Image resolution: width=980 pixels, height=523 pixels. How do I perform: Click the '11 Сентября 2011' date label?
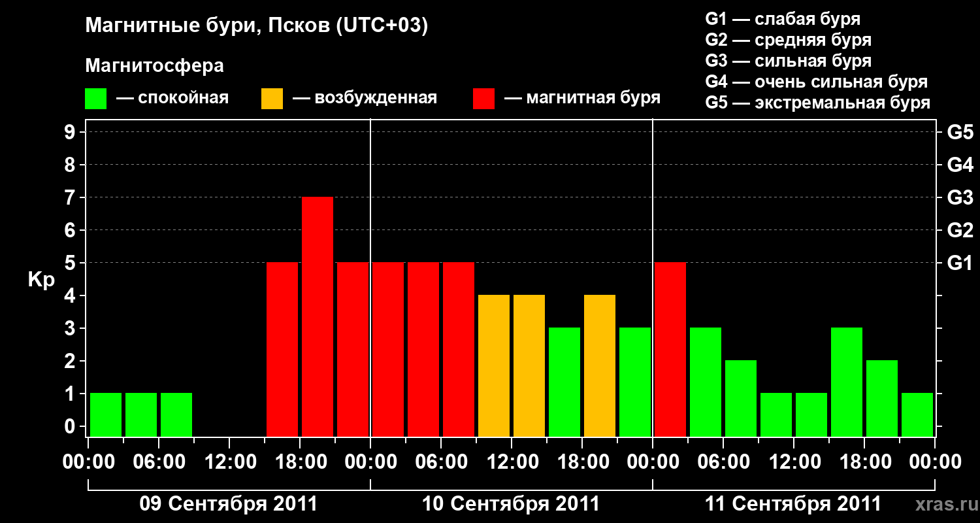[x=793, y=504]
